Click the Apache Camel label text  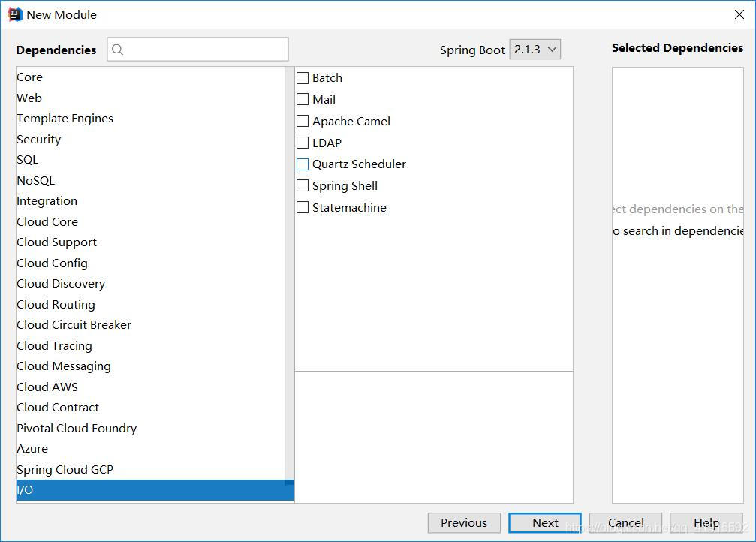tap(351, 122)
